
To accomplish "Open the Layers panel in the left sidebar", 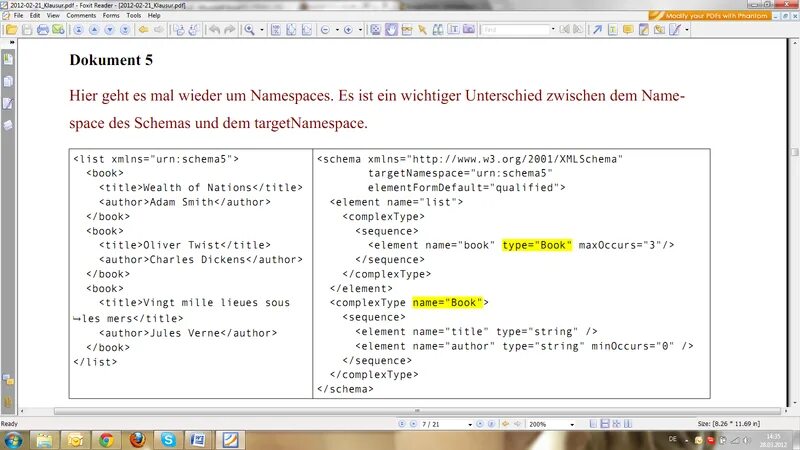I will [8, 125].
